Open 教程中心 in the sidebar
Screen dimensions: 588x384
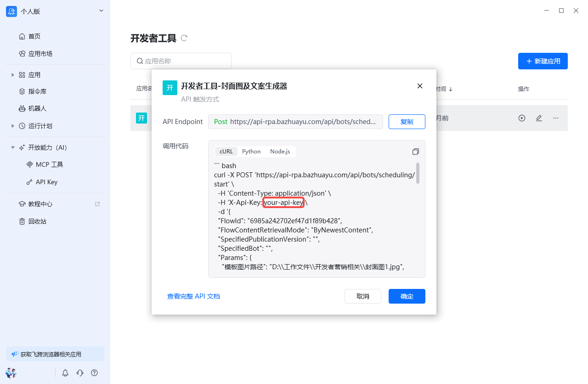pyautogui.click(x=40, y=204)
